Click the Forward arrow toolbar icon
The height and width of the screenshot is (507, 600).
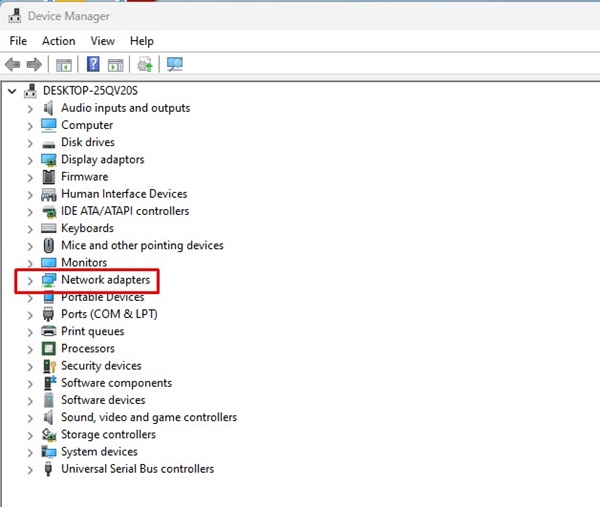tap(34, 64)
